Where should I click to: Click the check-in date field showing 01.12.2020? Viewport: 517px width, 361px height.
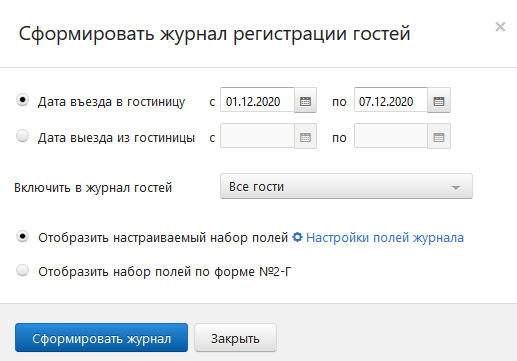tap(257, 100)
